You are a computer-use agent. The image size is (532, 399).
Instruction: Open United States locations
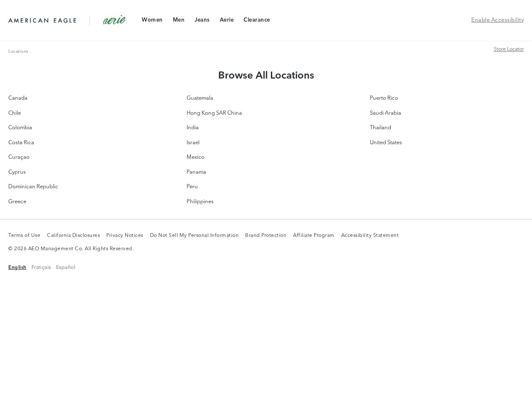point(386,143)
